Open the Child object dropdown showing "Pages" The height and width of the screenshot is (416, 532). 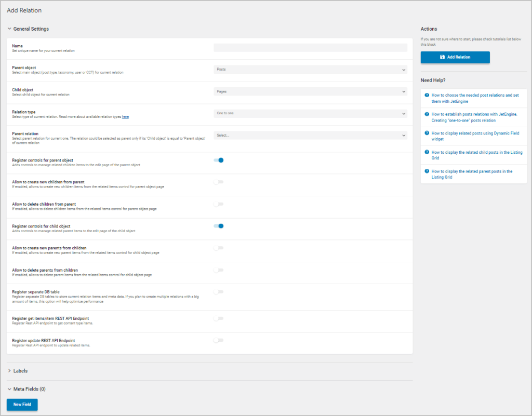(x=310, y=90)
